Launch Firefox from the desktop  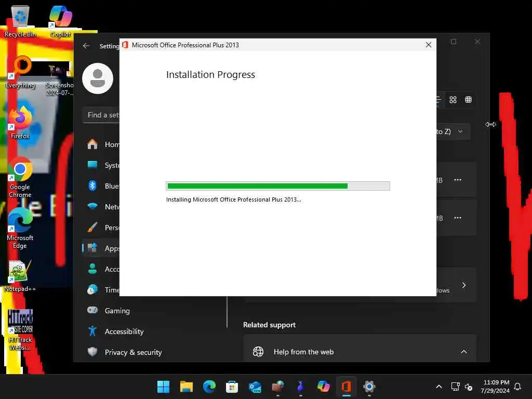(x=20, y=123)
